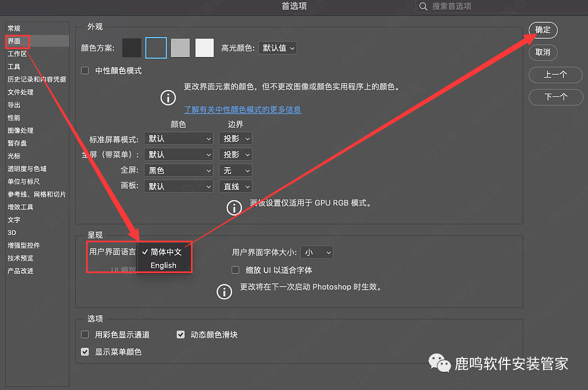The width and height of the screenshot is (588, 390).
Task: Disable the 动态颜色滑块 checkbox
Action: (181, 335)
